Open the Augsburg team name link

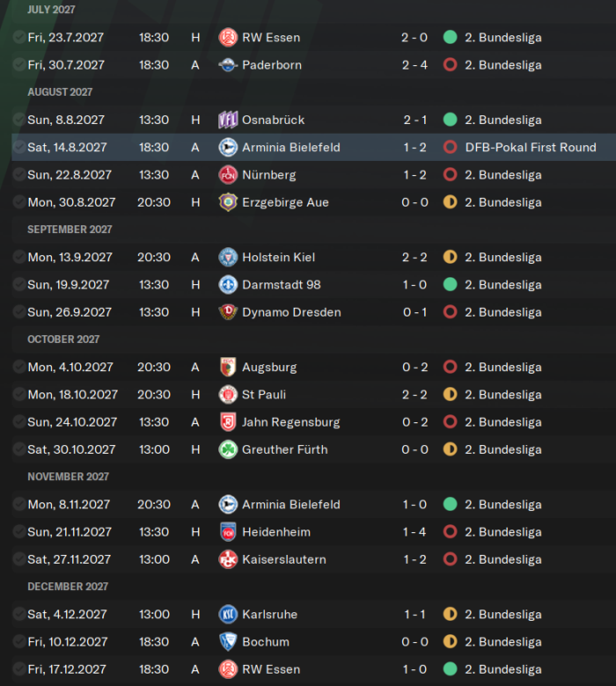pos(269,367)
